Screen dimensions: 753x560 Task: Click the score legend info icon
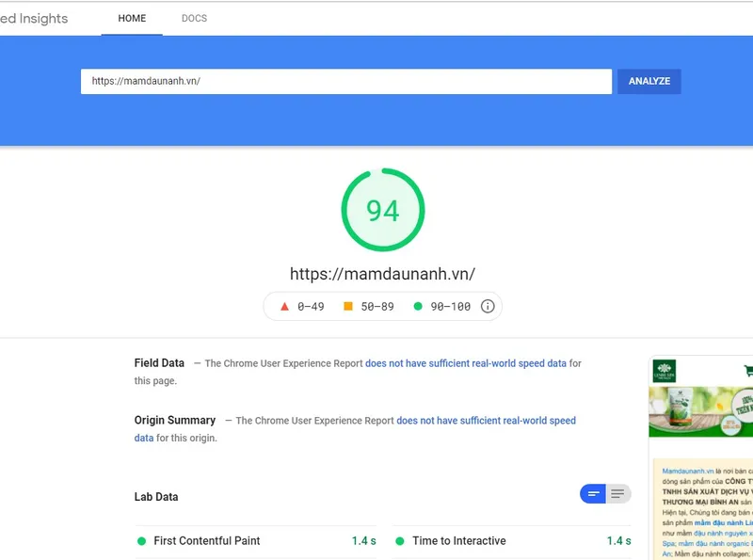pos(488,307)
